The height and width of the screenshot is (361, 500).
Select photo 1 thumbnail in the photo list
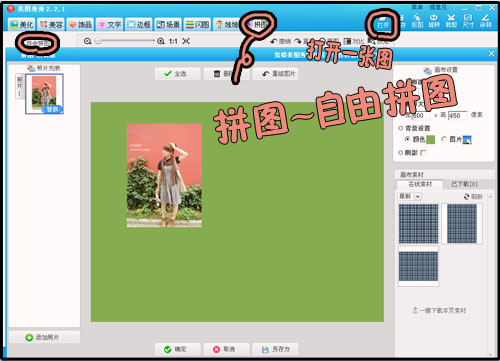[x=44, y=94]
